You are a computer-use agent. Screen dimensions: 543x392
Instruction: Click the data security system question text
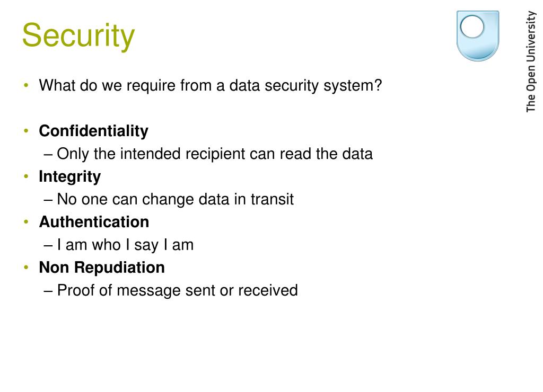(x=210, y=85)
